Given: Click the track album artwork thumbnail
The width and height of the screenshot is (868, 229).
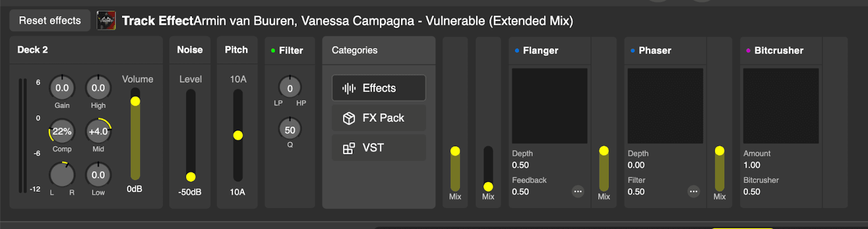Looking at the screenshot, I should click(x=106, y=21).
